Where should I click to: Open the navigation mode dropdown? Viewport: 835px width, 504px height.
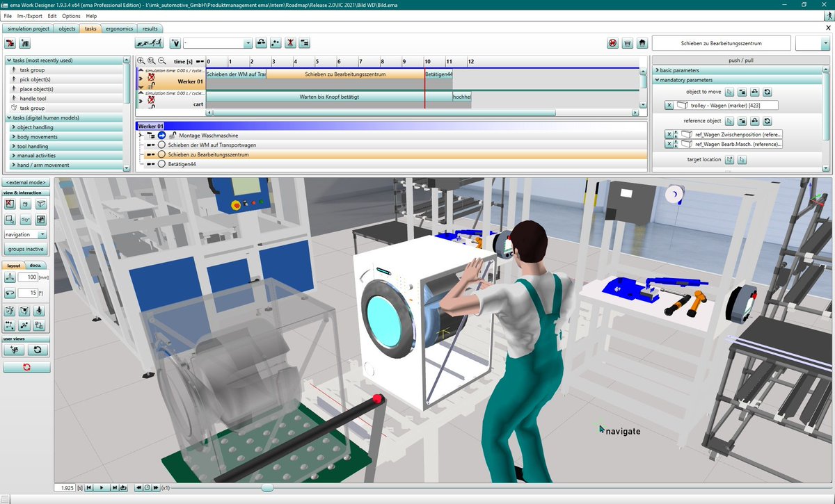41,235
